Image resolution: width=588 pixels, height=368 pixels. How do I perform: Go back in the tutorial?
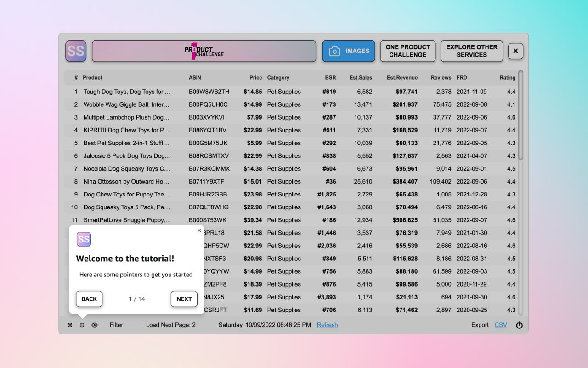pos(89,299)
